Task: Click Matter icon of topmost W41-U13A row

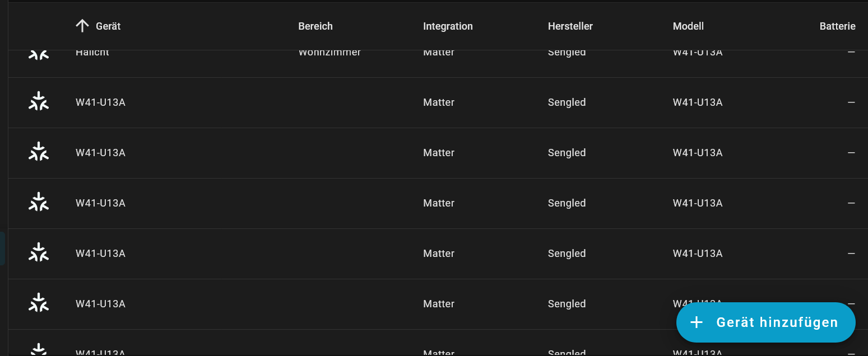Action: tap(39, 102)
